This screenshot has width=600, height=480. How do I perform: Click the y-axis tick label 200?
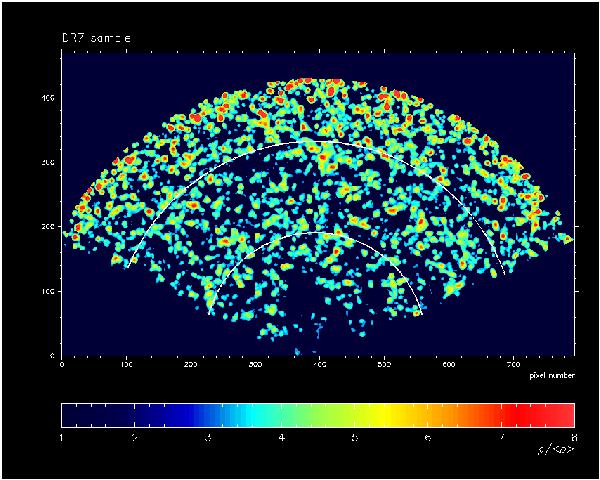(46, 227)
